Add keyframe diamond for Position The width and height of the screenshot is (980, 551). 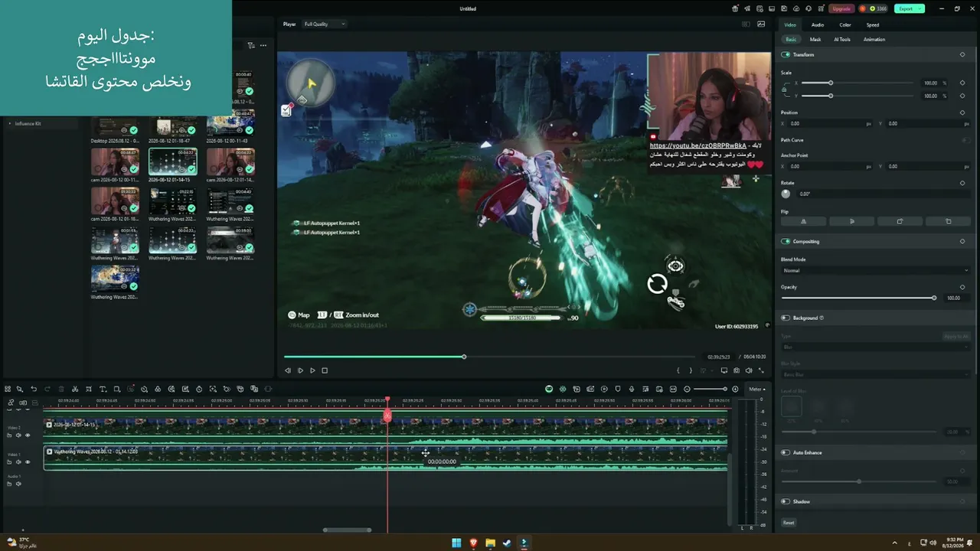tap(962, 112)
